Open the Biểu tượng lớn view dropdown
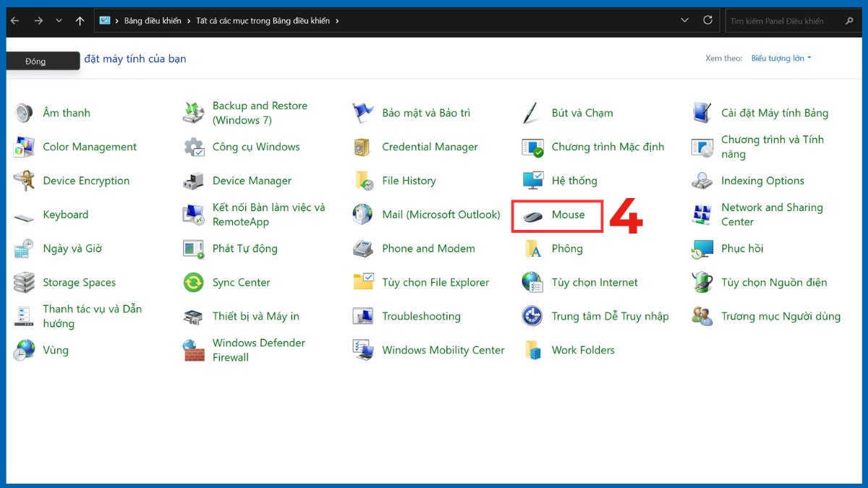This screenshot has height=488, width=868. [x=780, y=58]
